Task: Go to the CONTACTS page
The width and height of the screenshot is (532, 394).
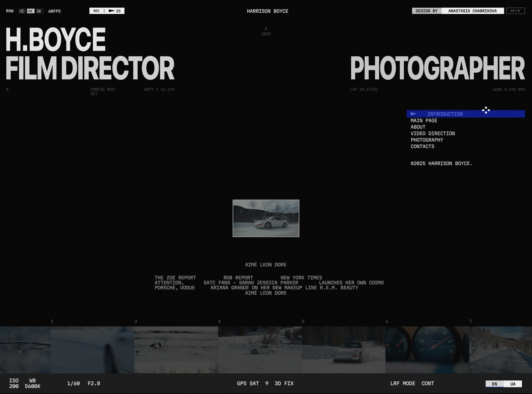Action: (422, 146)
